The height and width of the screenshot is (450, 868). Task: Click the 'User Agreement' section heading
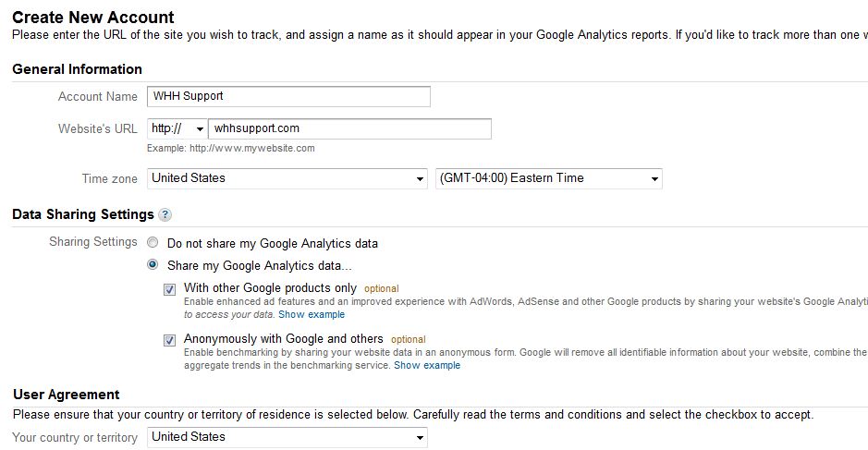click(66, 395)
